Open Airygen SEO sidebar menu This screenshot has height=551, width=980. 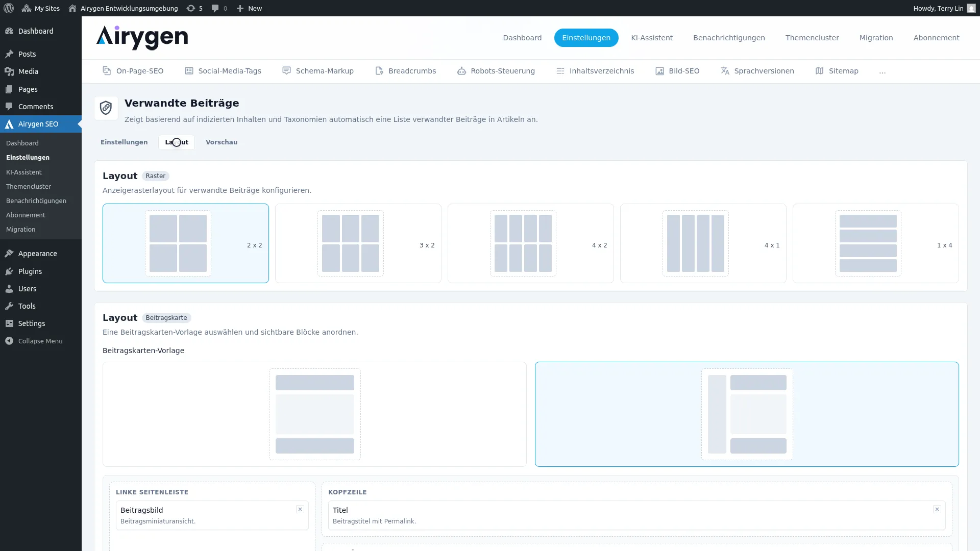coord(41,124)
